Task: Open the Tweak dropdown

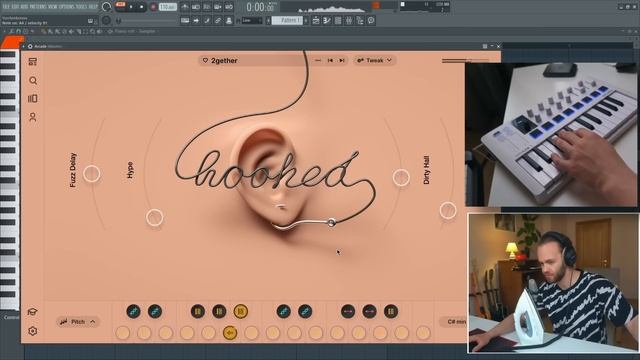Action: [374, 60]
